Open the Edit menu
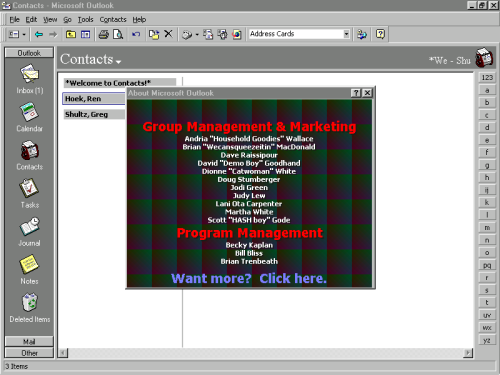The height and width of the screenshot is (375, 500). point(31,20)
